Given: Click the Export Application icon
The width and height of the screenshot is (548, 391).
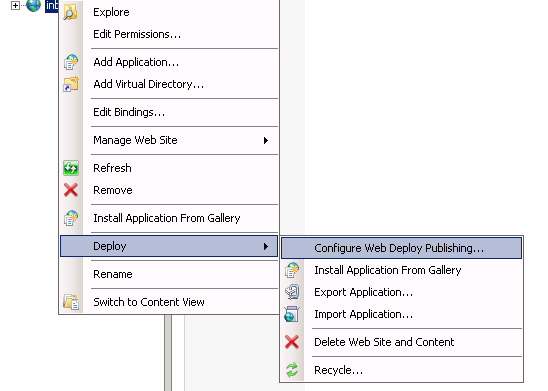Looking at the screenshot, I should pyautogui.click(x=292, y=292).
